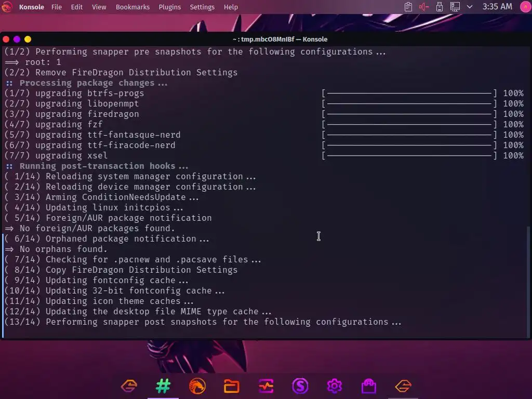Click the 'root: 1' line
Viewport: 532px width, 399px height.
tap(33, 62)
